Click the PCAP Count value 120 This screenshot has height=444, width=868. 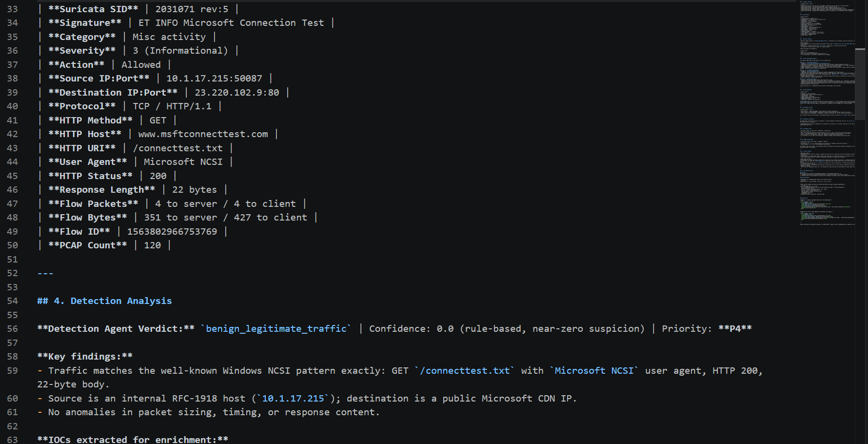coord(152,245)
